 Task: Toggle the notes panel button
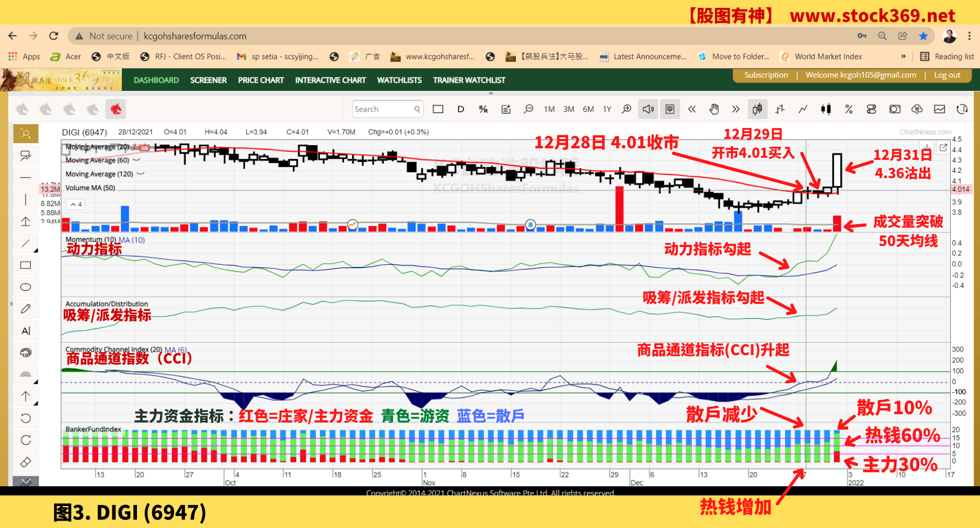(x=670, y=109)
